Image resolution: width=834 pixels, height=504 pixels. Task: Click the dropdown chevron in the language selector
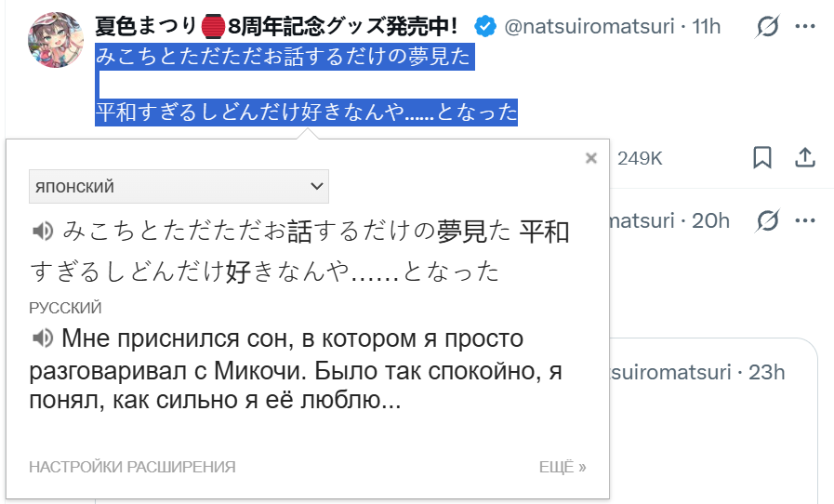316,186
